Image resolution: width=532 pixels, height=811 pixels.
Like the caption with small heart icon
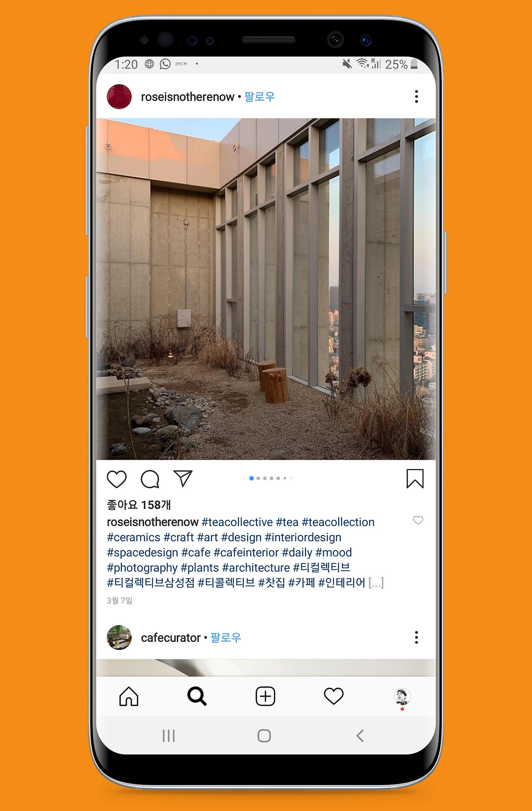[418, 520]
